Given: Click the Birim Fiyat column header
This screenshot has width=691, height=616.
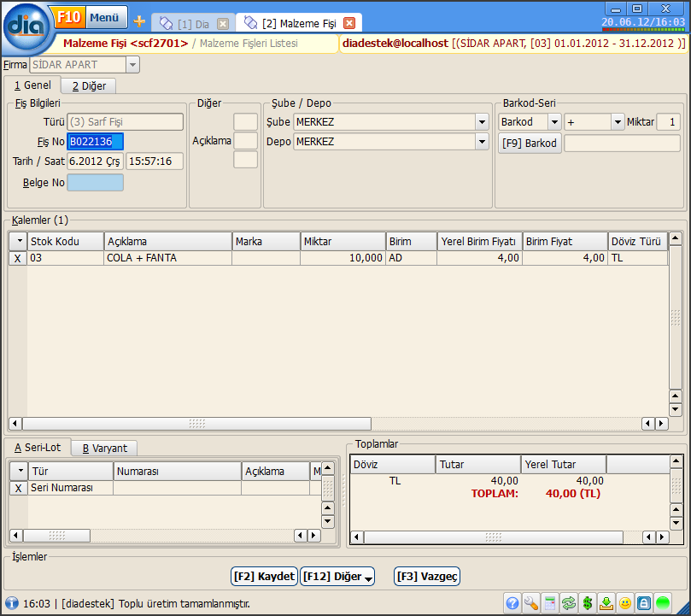Looking at the screenshot, I should click(565, 241).
